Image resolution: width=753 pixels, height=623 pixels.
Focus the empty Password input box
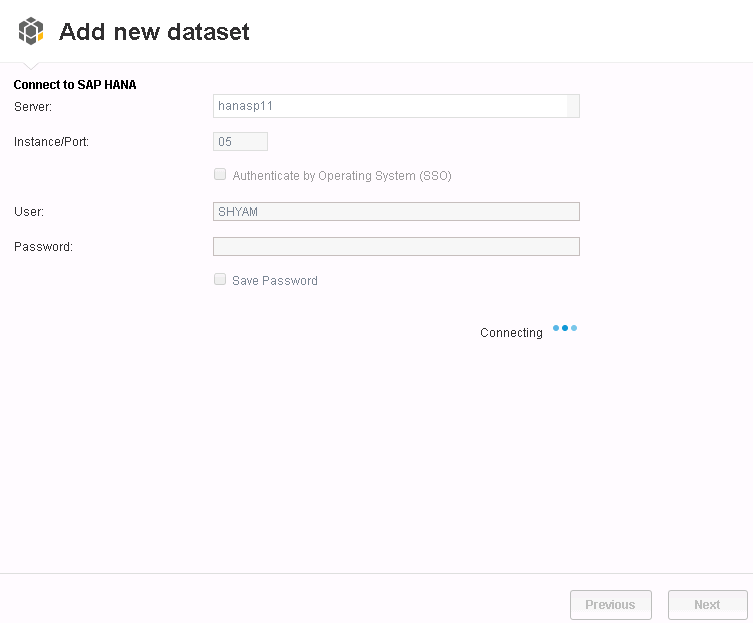pos(396,246)
